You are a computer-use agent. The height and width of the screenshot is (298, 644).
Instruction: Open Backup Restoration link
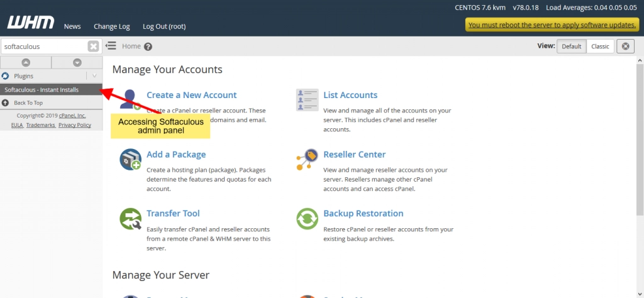(x=364, y=214)
